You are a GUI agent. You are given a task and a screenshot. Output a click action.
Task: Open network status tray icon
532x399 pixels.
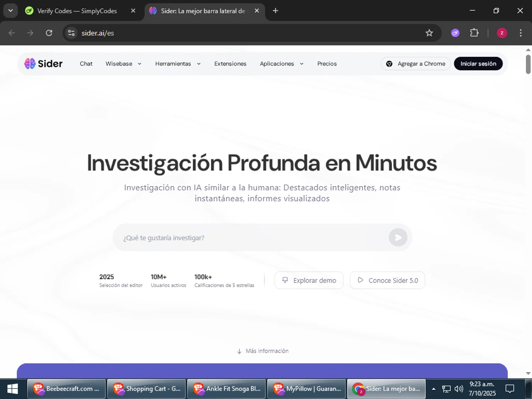click(446, 389)
